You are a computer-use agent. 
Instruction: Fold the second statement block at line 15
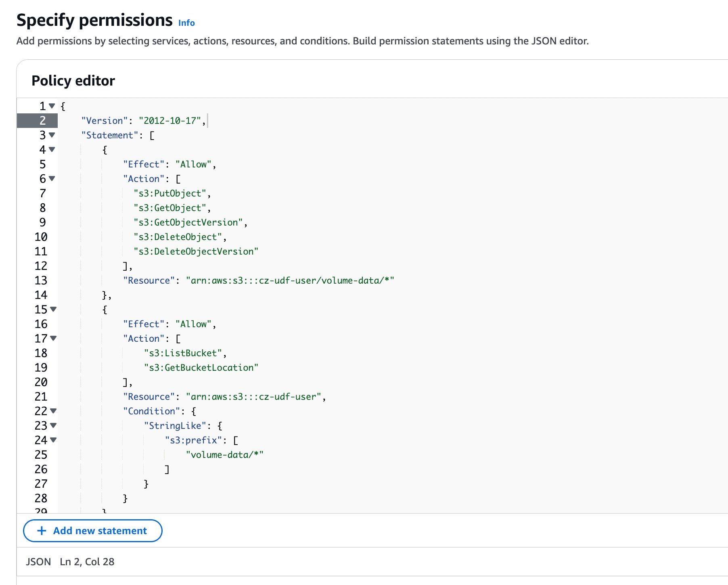[53, 309]
